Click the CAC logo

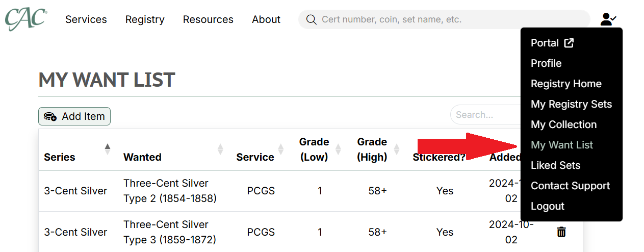coord(26,19)
